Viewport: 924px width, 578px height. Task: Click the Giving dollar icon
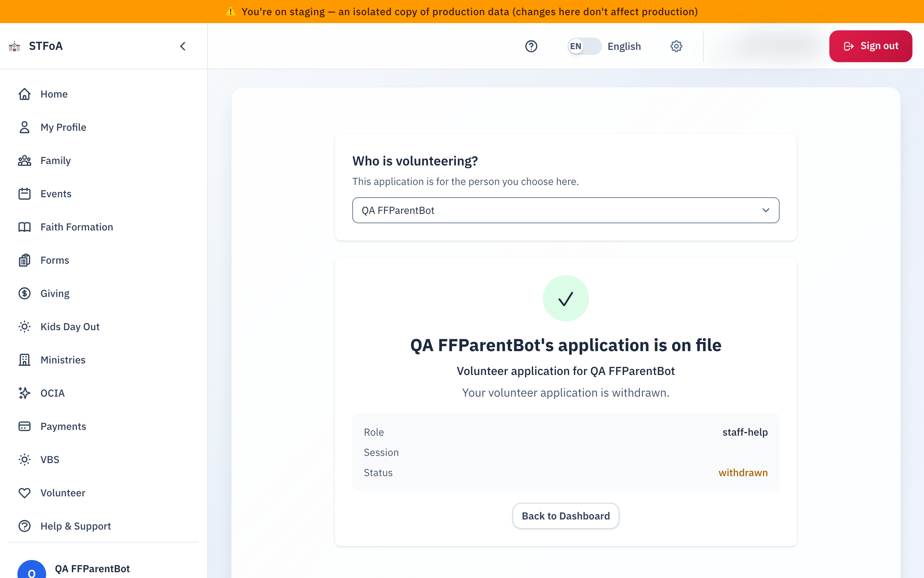coord(25,294)
